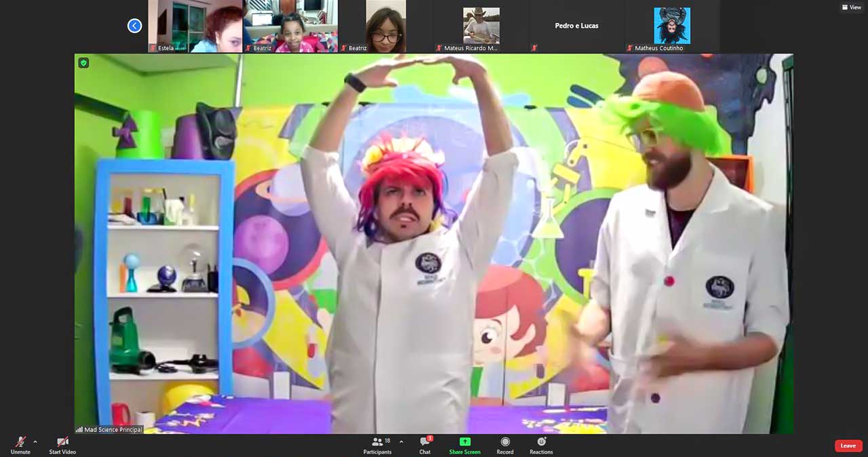Click the muted mic icon on Estela's tile
The width and height of the screenshot is (868, 457).
[153, 48]
